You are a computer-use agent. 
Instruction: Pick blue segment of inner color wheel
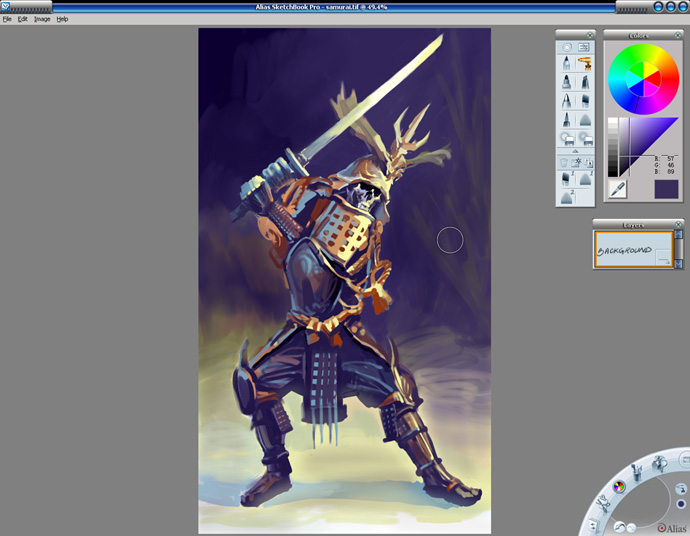pyautogui.click(x=637, y=90)
